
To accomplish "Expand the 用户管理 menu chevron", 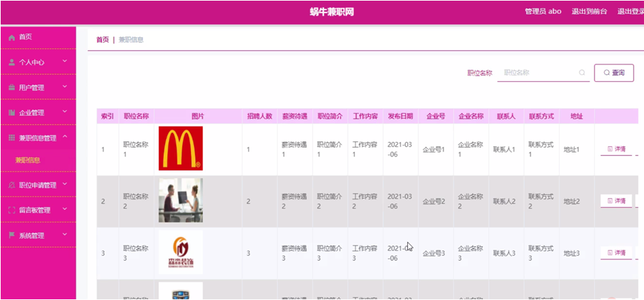I will pos(64,87).
